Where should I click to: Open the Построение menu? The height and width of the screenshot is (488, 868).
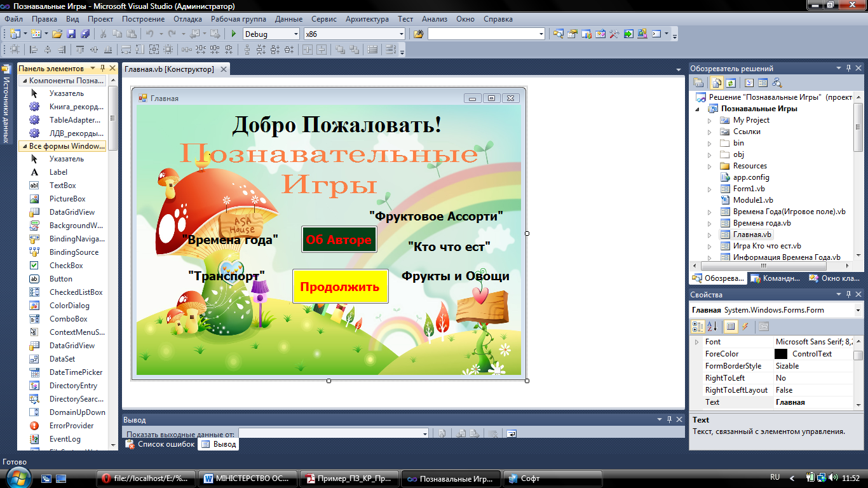[142, 19]
